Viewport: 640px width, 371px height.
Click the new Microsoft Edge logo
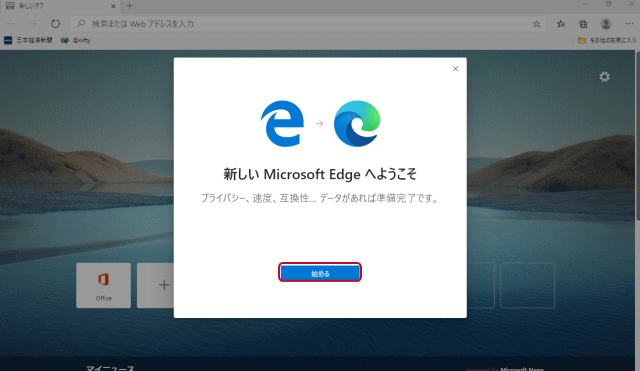(357, 123)
